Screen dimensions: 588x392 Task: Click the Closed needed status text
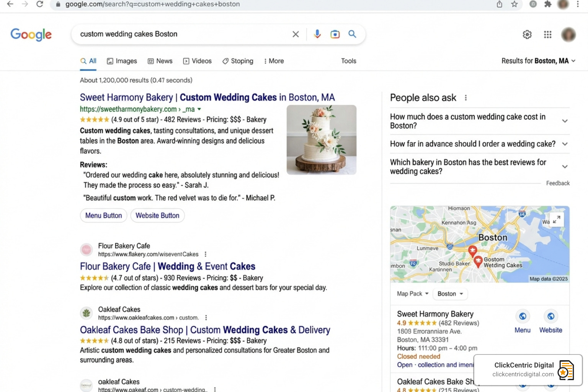pos(418,356)
